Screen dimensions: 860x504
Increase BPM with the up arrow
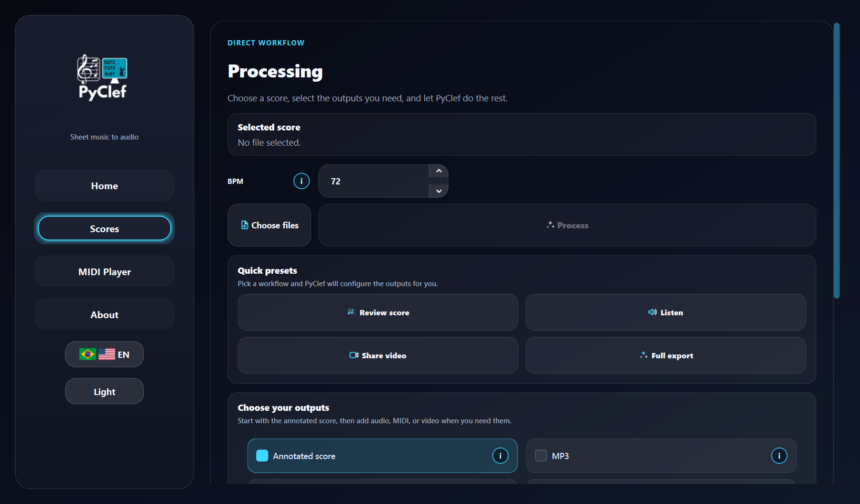(x=439, y=171)
